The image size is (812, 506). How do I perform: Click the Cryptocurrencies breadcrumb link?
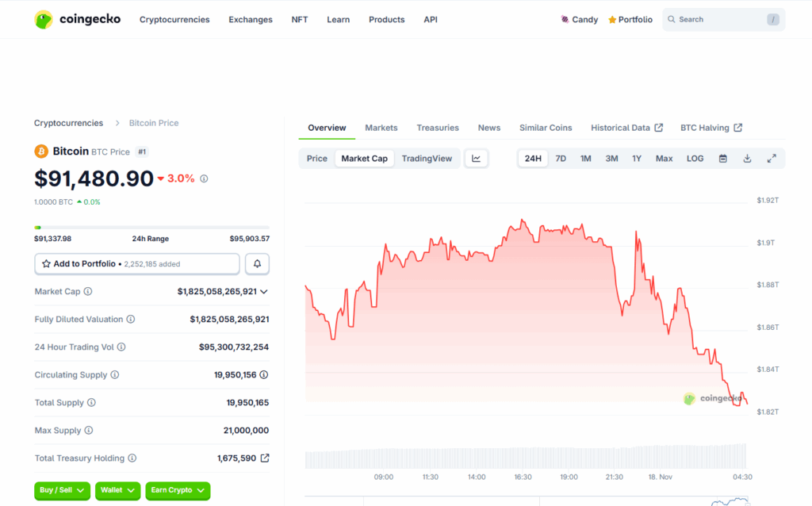[x=68, y=123]
